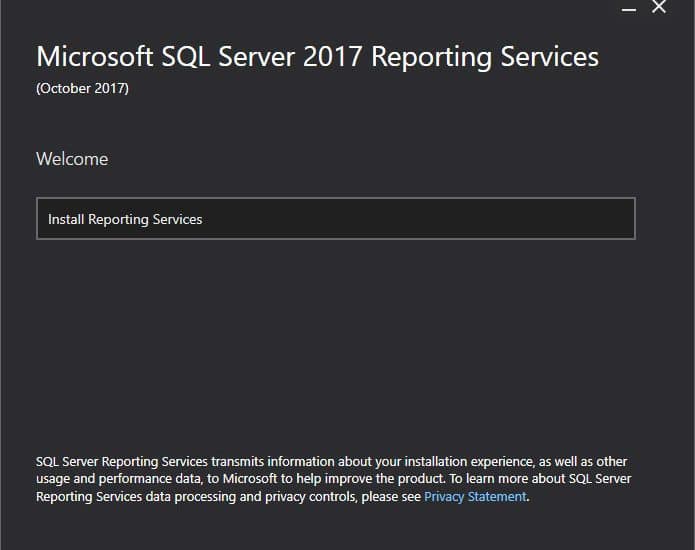Image resolution: width=695 pixels, height=550 pixels.
Task: Close the SQL Server setup window
Action: (x=659, y=7)
